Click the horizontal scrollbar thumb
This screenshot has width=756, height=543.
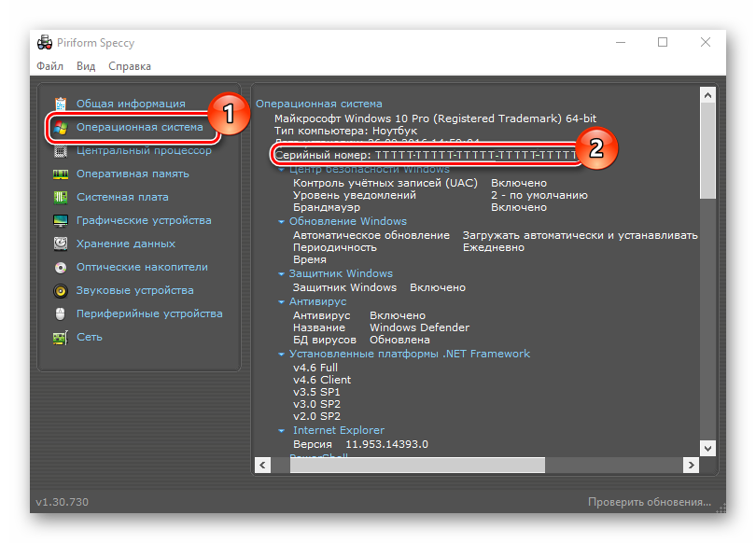click(417, 465)
